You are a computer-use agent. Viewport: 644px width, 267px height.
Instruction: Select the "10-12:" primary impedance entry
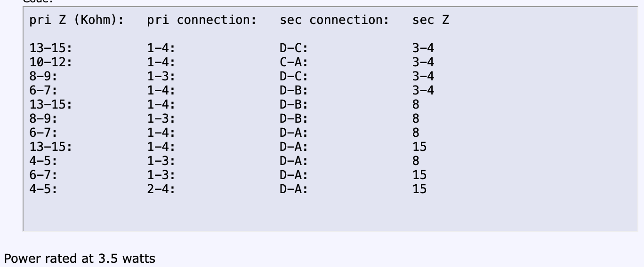(51, 62)
